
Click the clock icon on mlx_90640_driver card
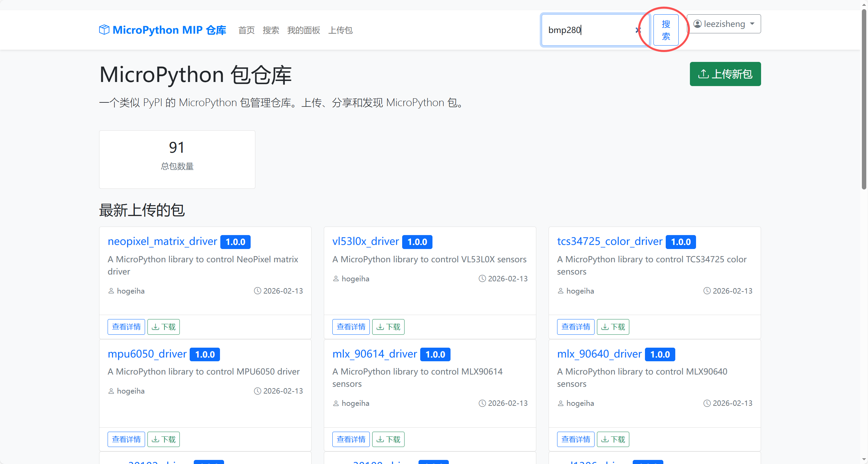707,403
